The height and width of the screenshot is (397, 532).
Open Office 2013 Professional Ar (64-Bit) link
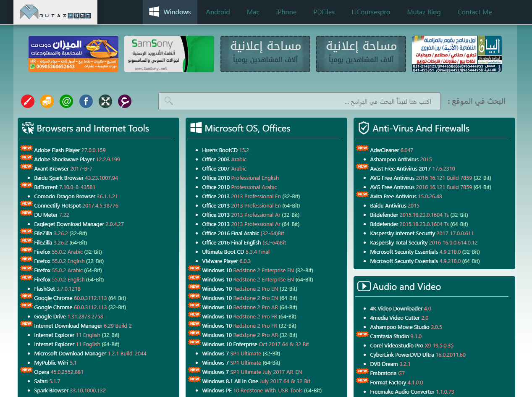coord(251,224)
